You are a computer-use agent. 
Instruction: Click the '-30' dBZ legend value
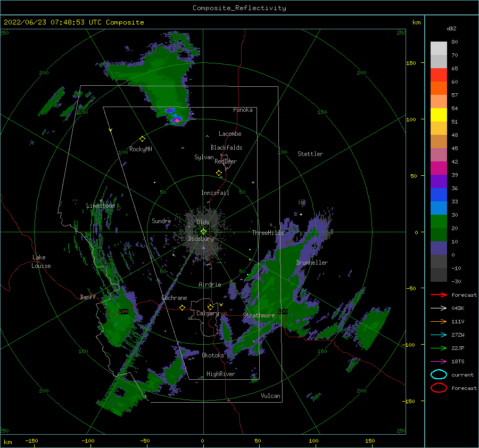(456, 281)
